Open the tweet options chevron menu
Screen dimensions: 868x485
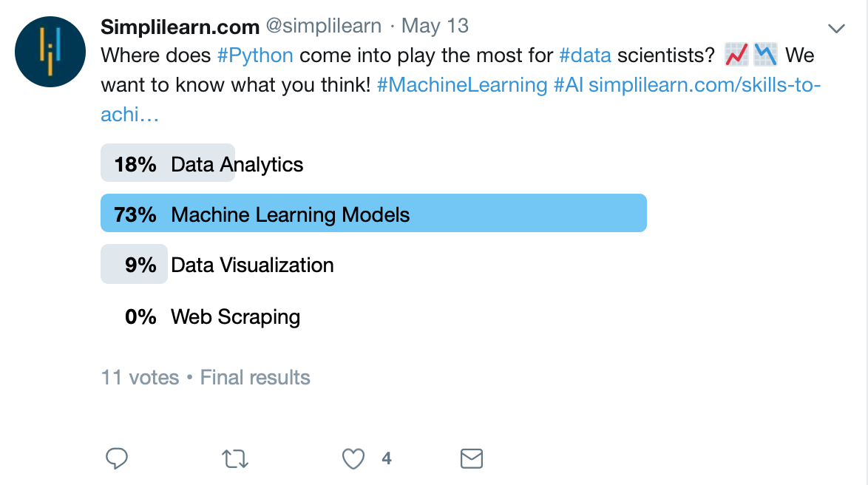[836, 29]
